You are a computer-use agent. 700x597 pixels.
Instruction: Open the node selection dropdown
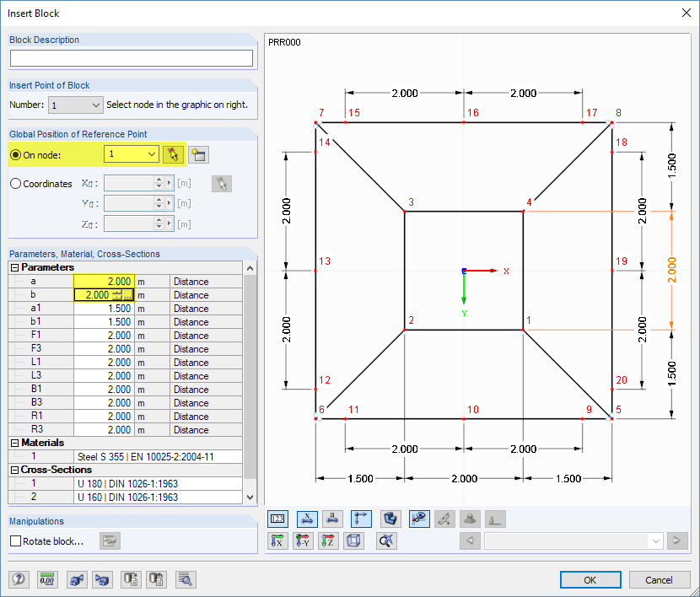(x=152, y=154)
